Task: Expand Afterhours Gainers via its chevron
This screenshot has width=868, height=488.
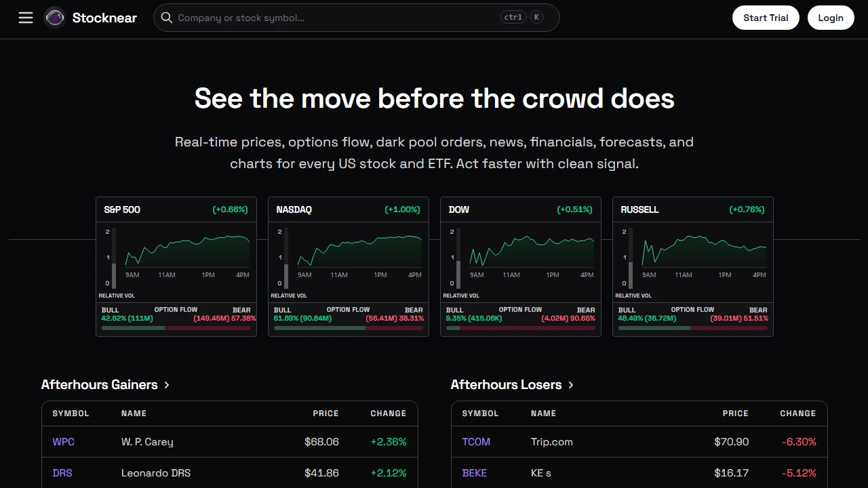Action: 167,385
